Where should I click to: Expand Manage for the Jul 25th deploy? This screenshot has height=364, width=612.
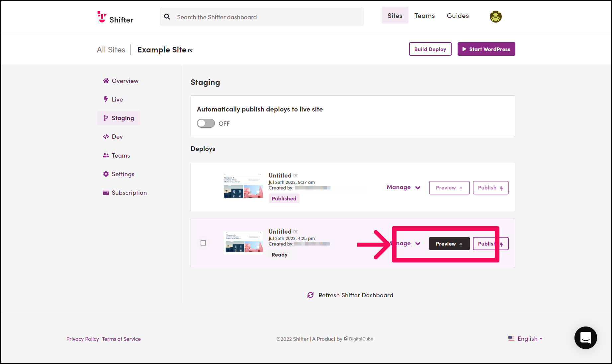pos(403,244)
